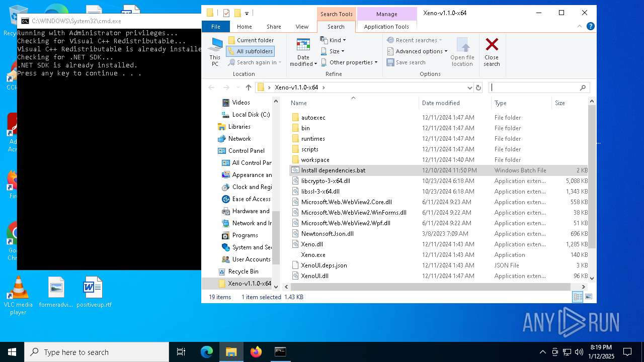
Task: Select Search ribbon tab
Action: (336, 27)
